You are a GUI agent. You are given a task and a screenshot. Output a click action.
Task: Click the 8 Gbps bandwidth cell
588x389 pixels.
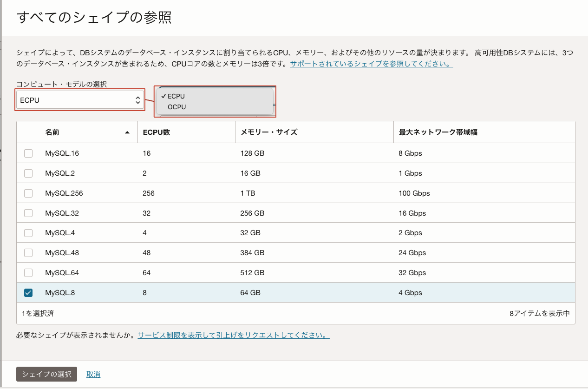pos(410,153)
